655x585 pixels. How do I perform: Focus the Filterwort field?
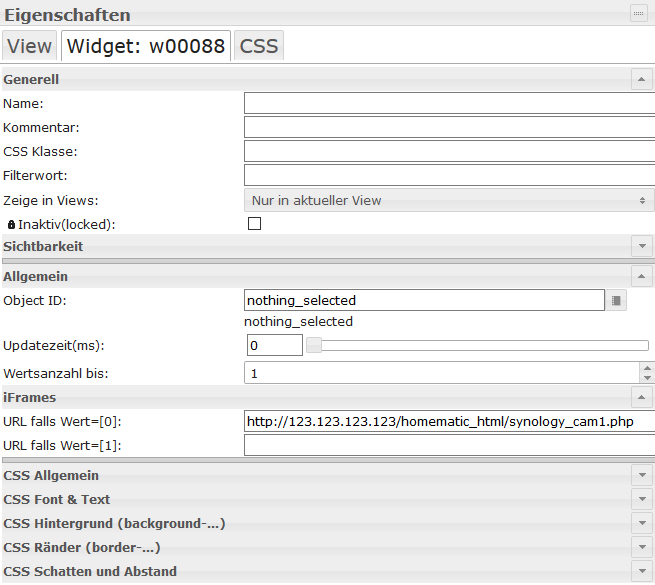449,176
